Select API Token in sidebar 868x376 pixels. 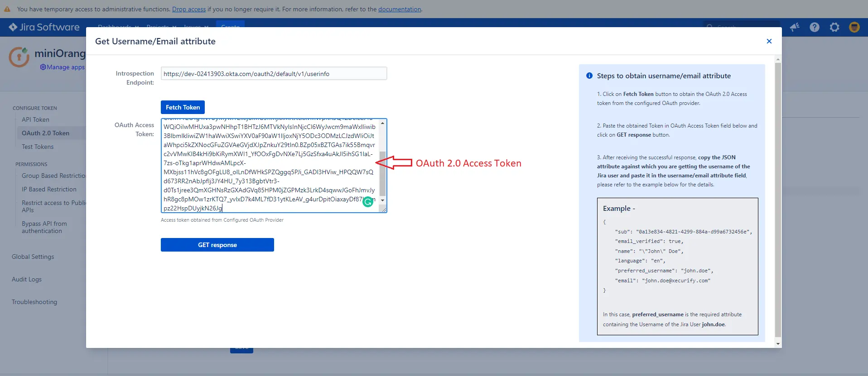tap(35, 119)
